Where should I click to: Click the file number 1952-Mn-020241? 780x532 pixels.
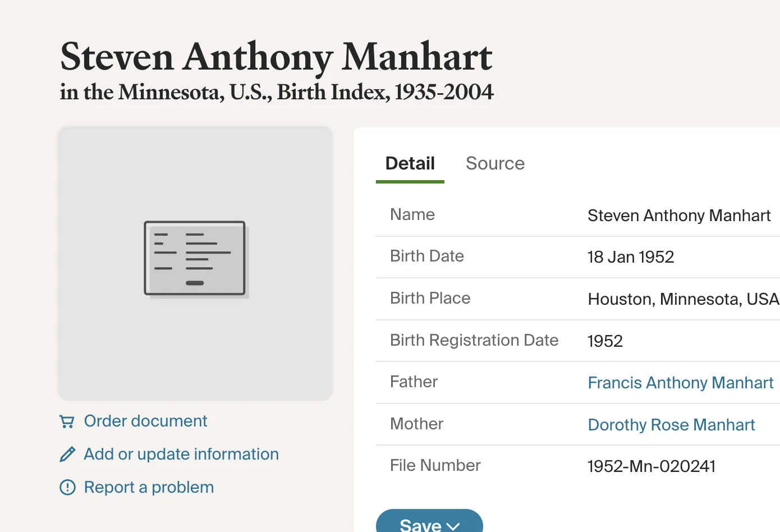[x=651, y=466]
